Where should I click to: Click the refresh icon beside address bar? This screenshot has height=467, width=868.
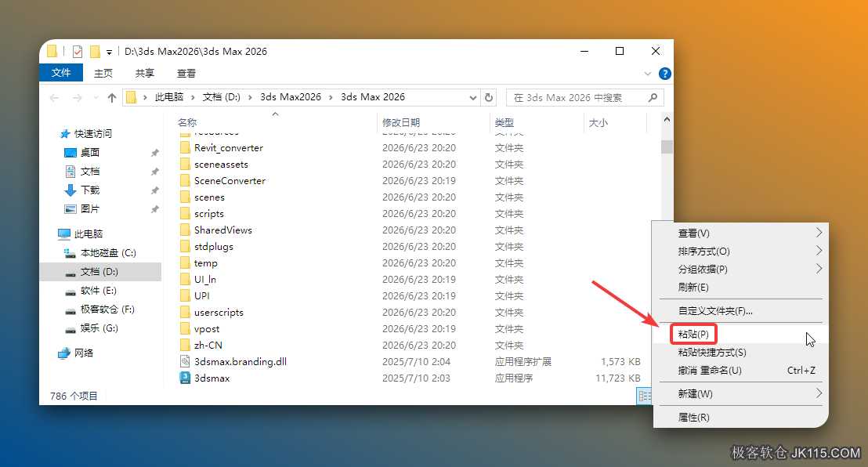(488, 97)
